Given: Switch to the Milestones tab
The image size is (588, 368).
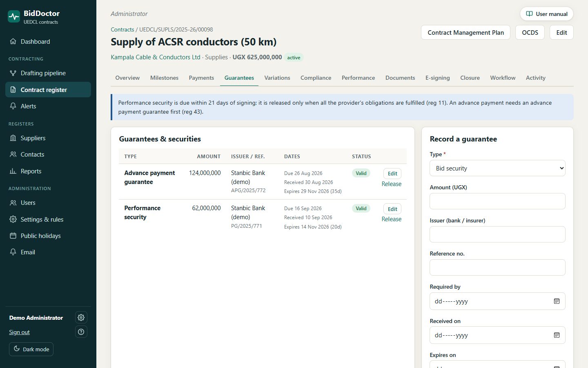Looking at the screenshot, I should [164, 78].
